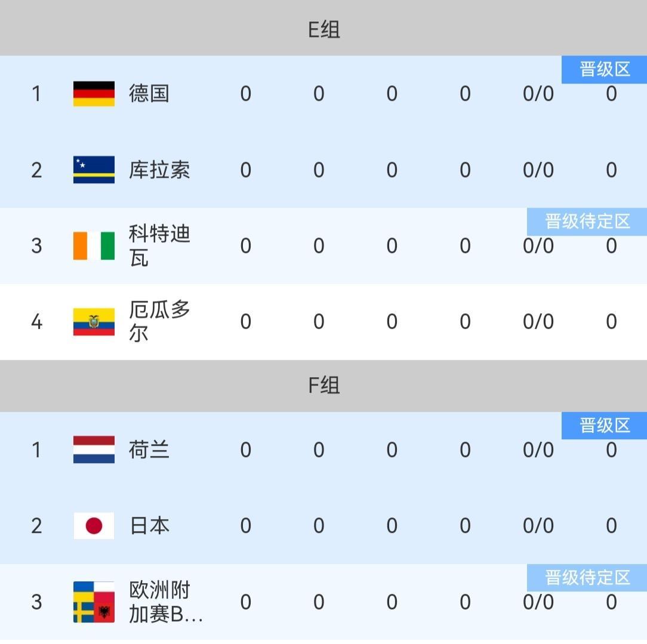Open the 荷兰 team link
The width and height of the screenshot is (647, 644).
tap(149, 449)
